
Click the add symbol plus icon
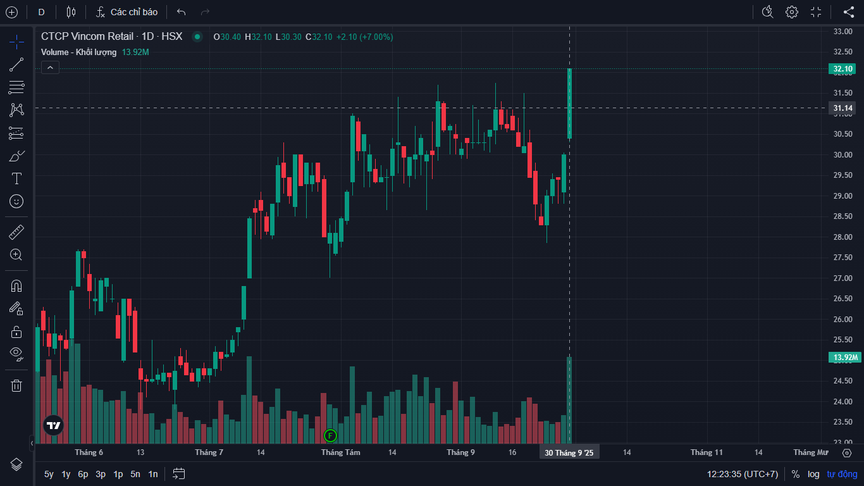click(12, 12)
